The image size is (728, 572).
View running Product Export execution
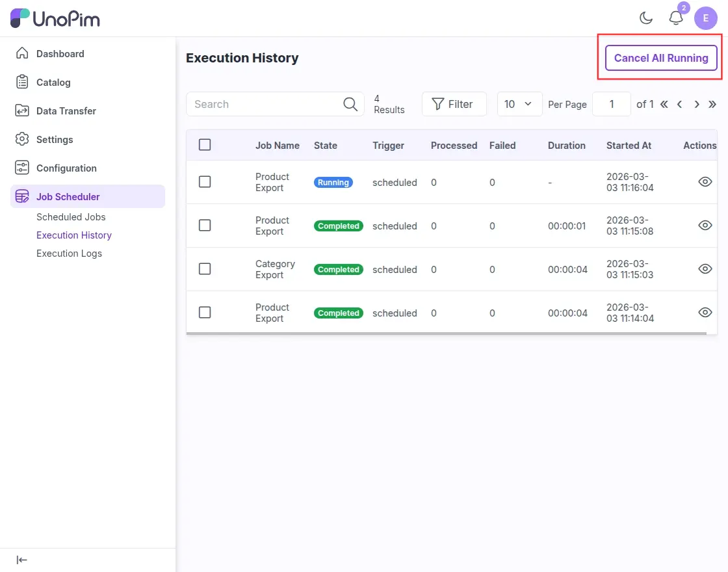pos(705,181)
